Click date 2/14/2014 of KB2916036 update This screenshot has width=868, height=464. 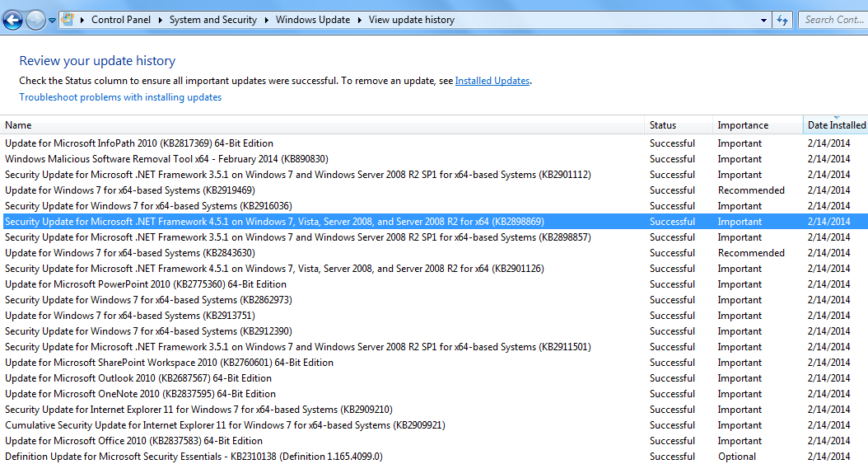pos(828,205)
